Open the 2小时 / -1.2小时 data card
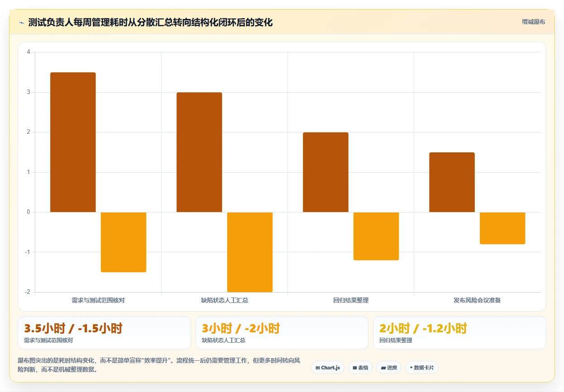 tap(459, 333)
